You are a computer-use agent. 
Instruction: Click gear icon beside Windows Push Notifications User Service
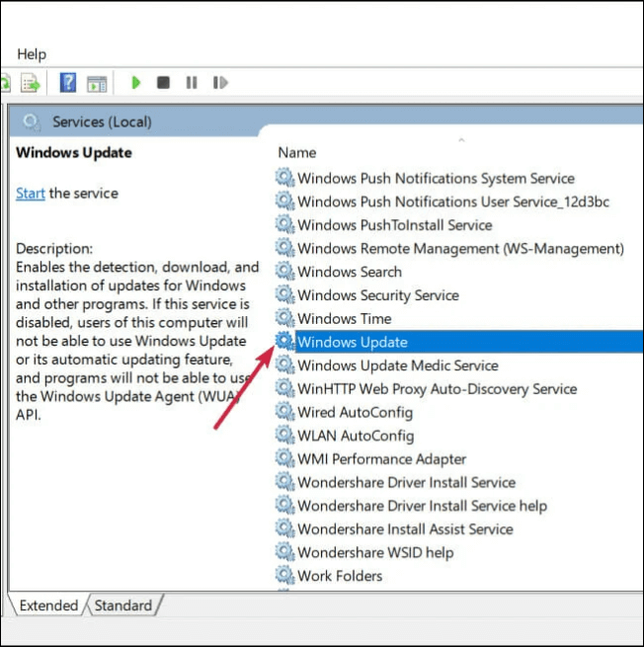point(285,201)
